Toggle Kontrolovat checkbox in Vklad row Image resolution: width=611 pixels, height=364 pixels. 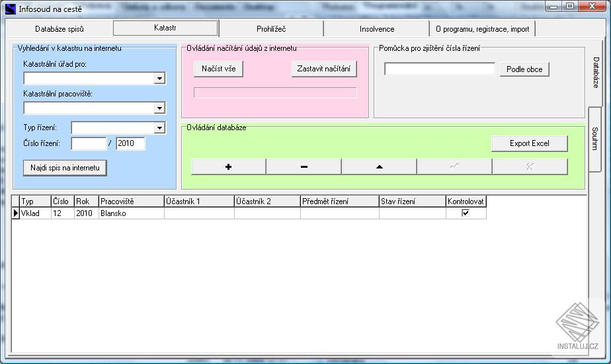[x=466, y=213]
